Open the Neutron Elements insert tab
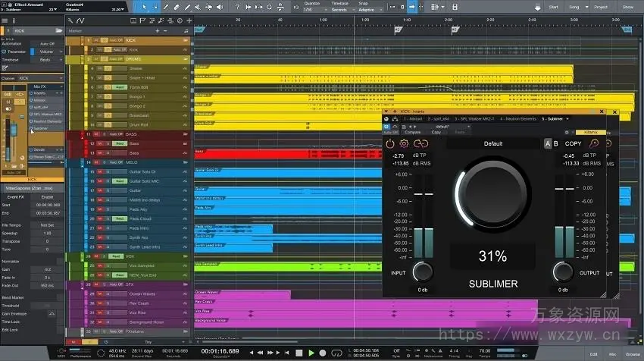 [x=518, y=119]
